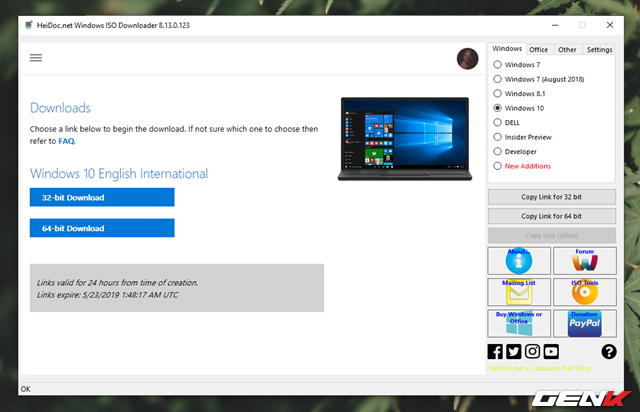Switch to the Other tab

click(567, 50)
